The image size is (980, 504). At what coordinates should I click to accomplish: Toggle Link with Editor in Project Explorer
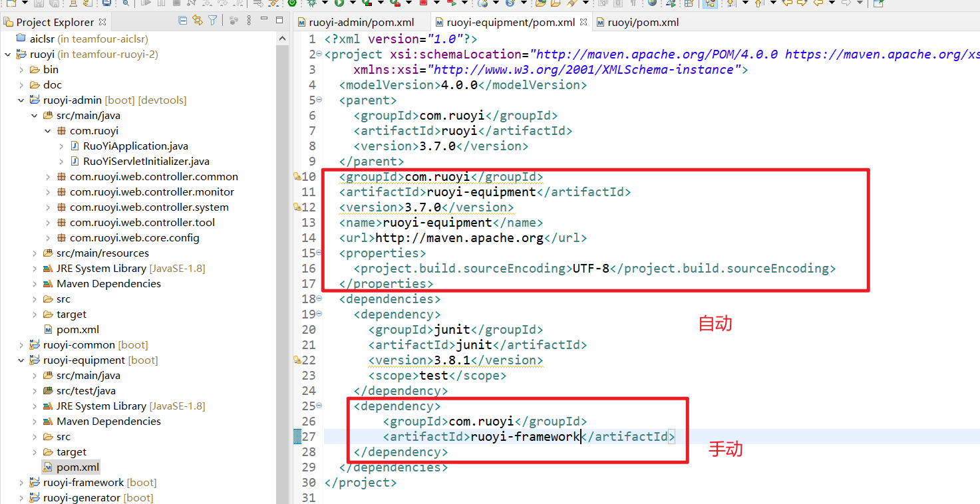pos(198,21)
